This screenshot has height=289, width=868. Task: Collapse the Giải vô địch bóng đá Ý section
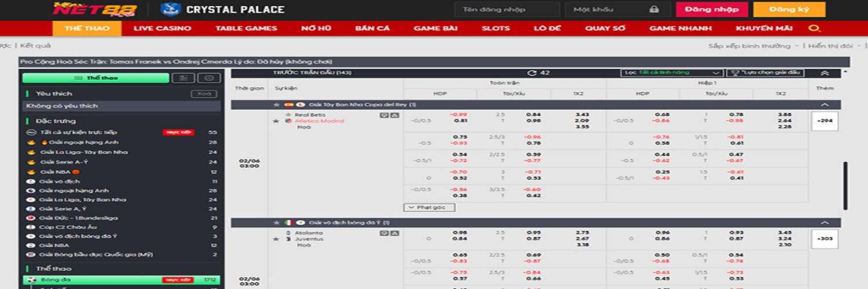825,223
